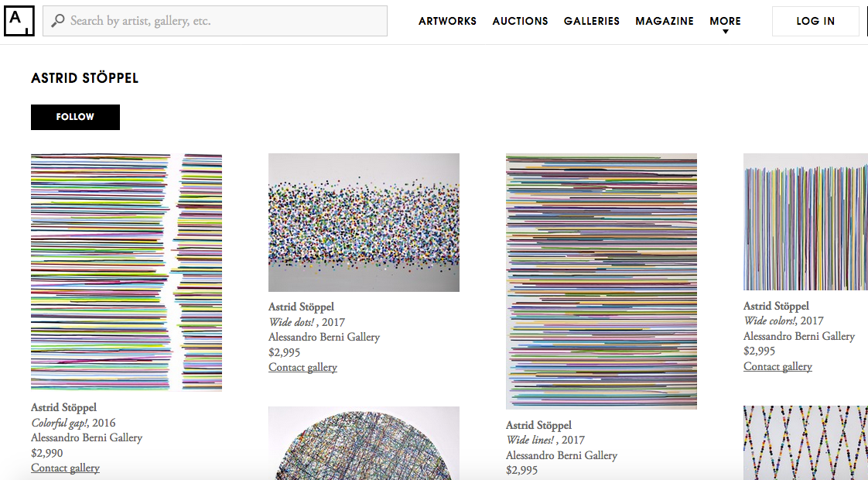Click Contact gallery under Wide dots!
Screen dimensions: 868x480
pos(302,368)
